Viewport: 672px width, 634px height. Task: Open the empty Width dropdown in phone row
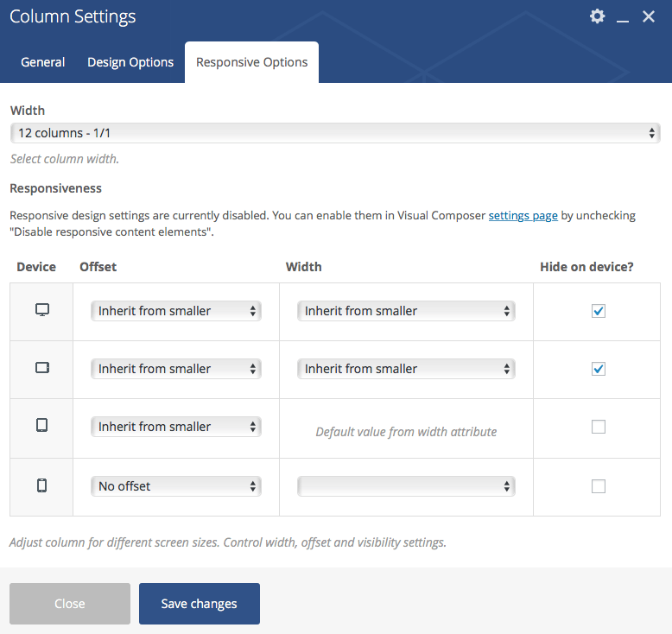[406, 486]
